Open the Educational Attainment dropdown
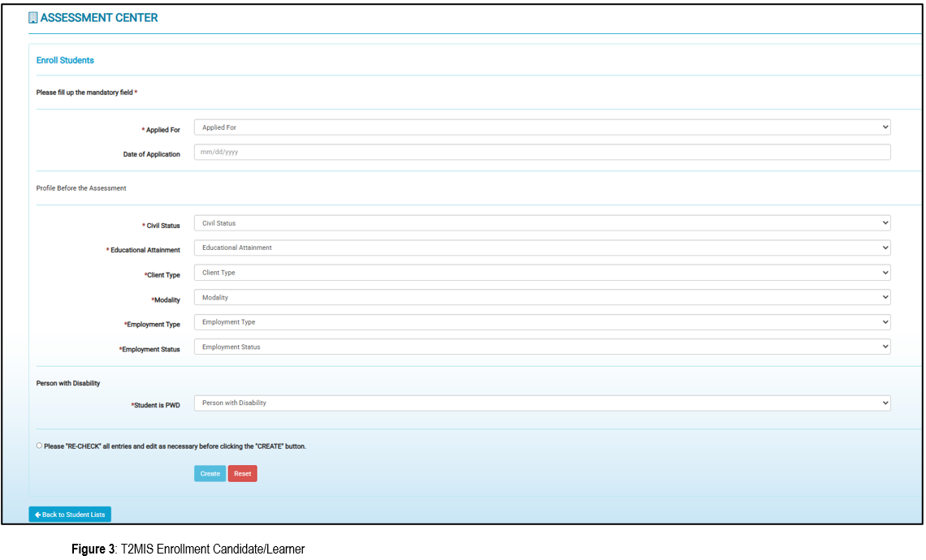The width and height of the screenshot is (926, 560). coord(542,248)
